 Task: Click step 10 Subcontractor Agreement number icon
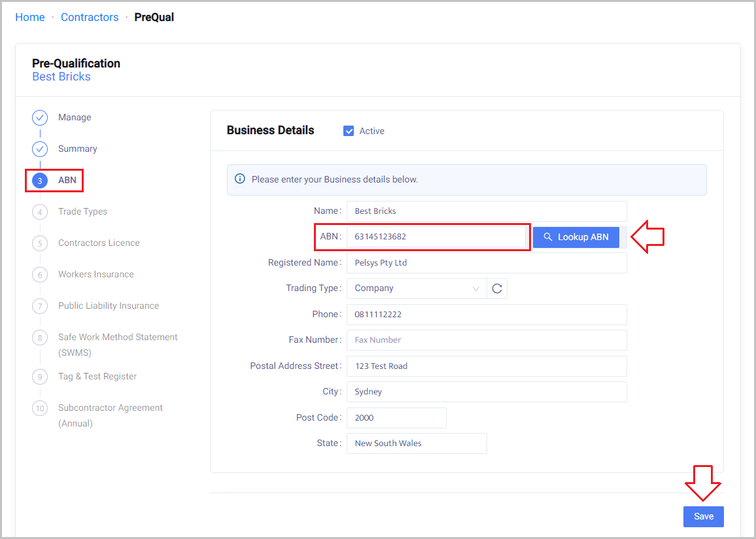[40, 408]
